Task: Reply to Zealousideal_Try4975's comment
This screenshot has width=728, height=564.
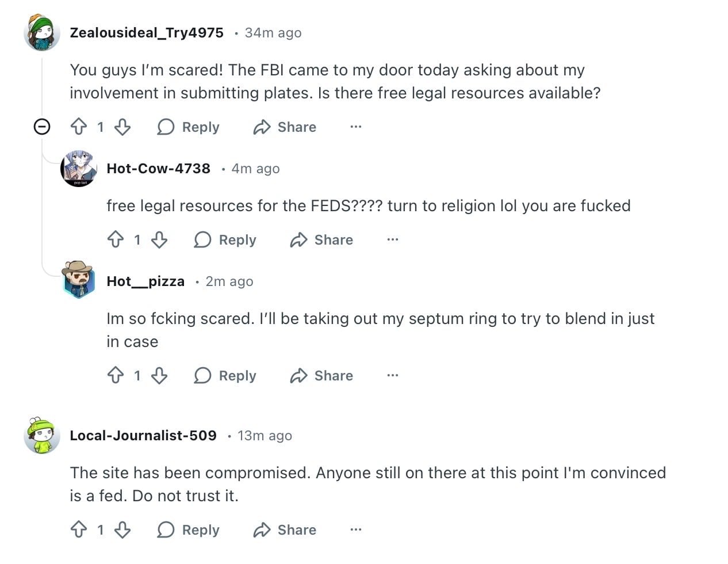Action: click(189, 127)
